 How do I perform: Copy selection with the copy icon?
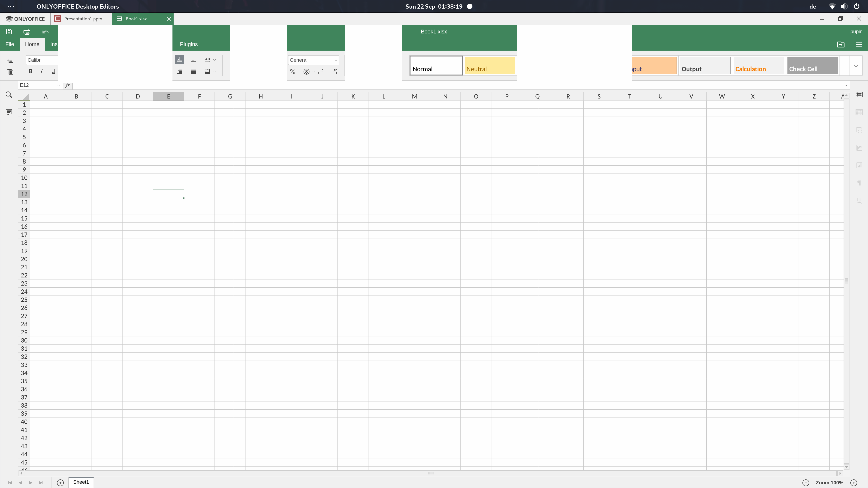(10, 60)
